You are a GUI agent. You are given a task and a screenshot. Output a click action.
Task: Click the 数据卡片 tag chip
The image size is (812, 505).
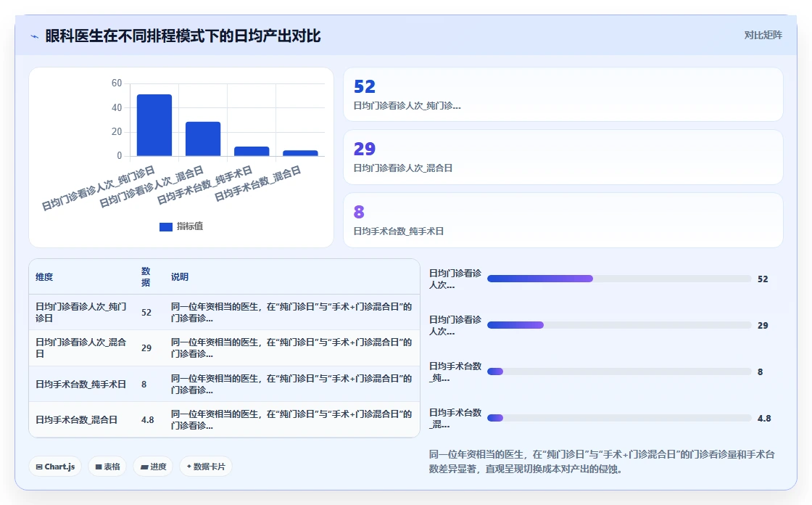click(206, 467)
